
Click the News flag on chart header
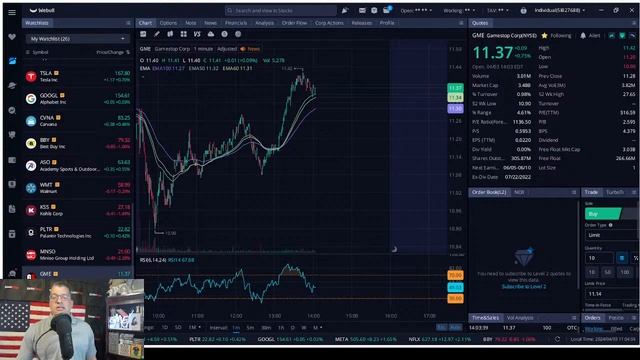(250, 49)
